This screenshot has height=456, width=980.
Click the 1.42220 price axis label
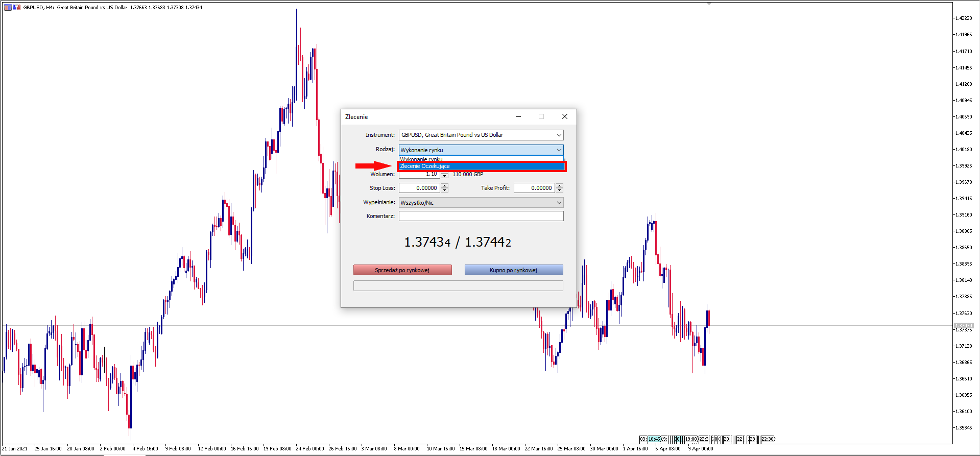[964, 18]
